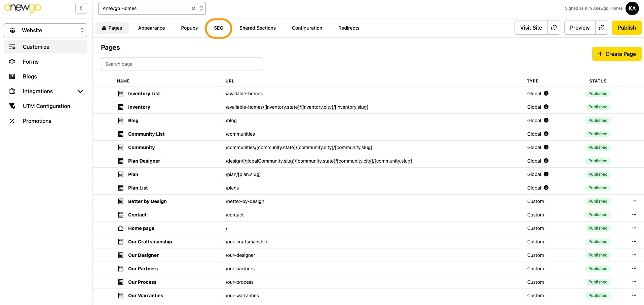This screenshot has width=644, height=305.
Task: Click the Create Page button
Action: (616, 54)
